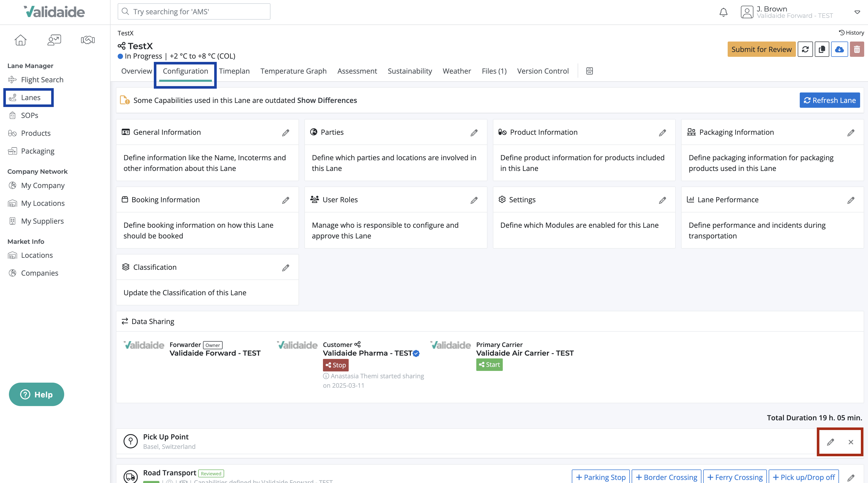
Task: Open My Locations in sidebar
Action: point(36,203)
